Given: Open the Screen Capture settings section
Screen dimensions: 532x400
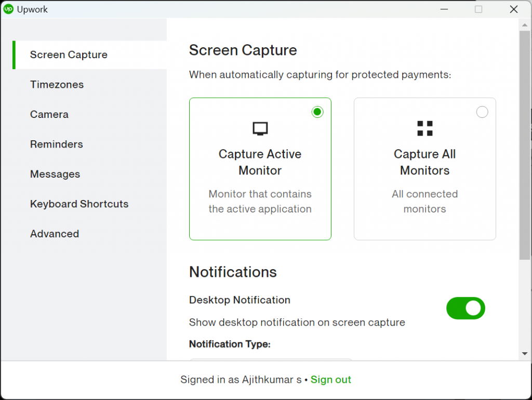Looking at the screenshot, I should point(69,55).
